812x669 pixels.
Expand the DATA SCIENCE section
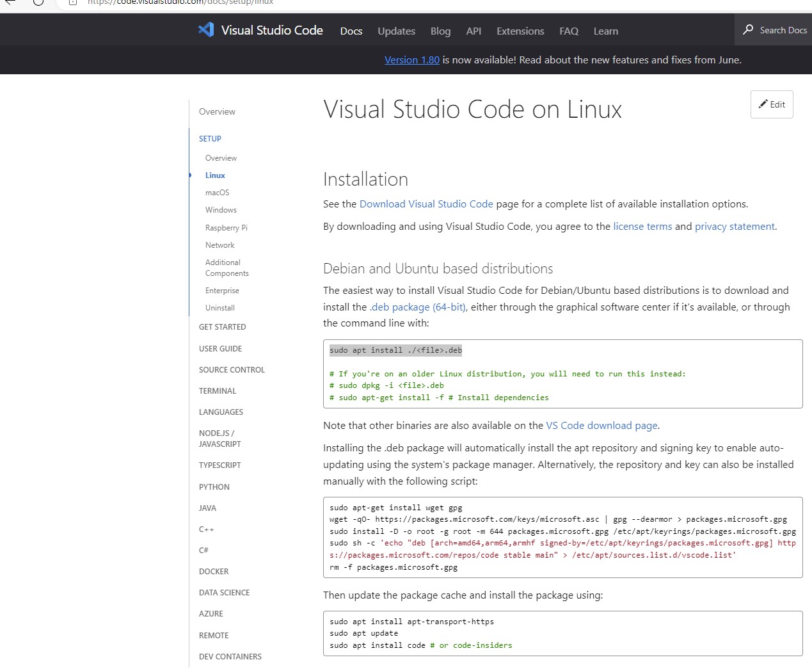(224, 592)
